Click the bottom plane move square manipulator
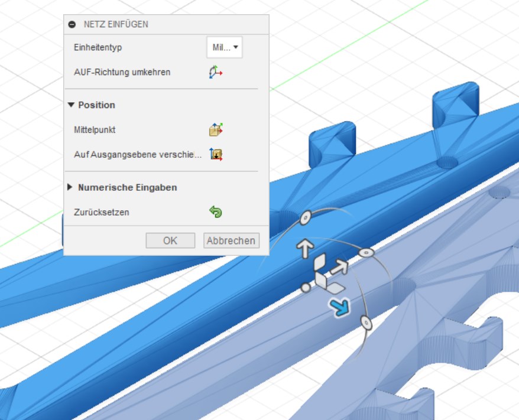519x420 pixels. point(336,288)
